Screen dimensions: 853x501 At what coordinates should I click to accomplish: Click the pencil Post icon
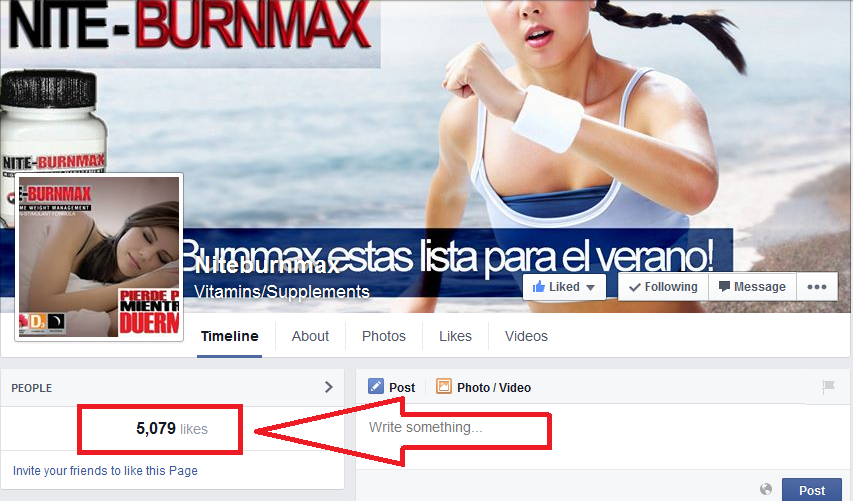point(375,386)
